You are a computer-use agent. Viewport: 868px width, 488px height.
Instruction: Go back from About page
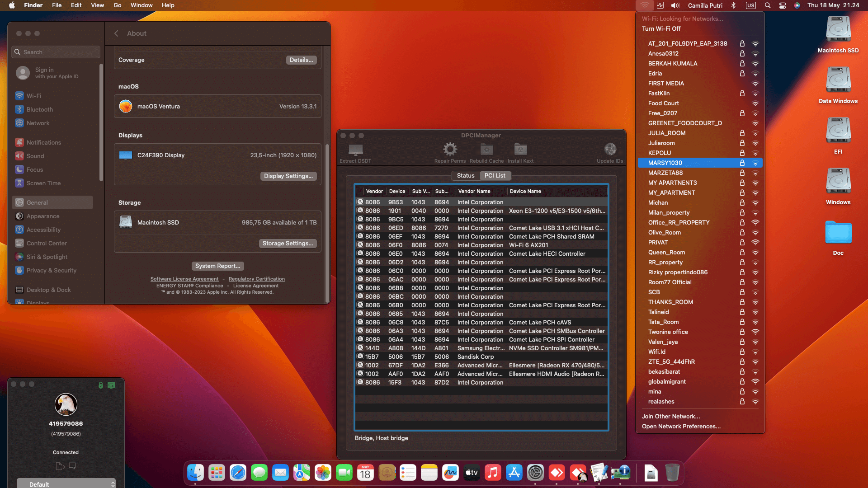point(116,33)
